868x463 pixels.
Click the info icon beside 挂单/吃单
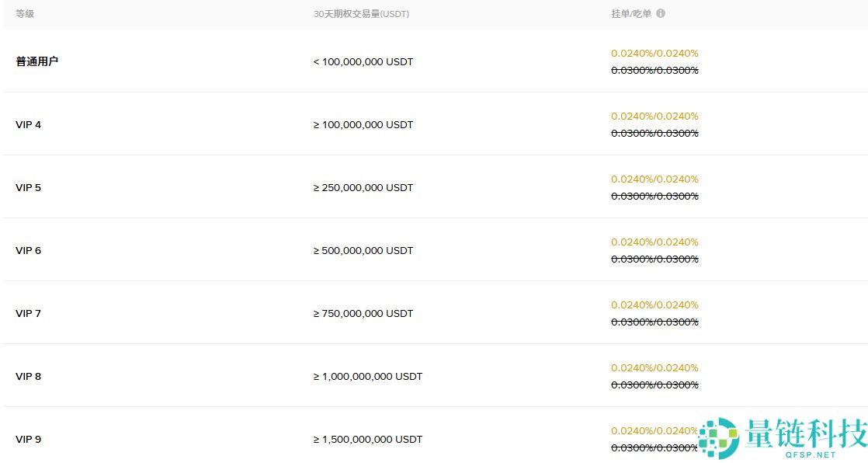(x=661, y=13)
